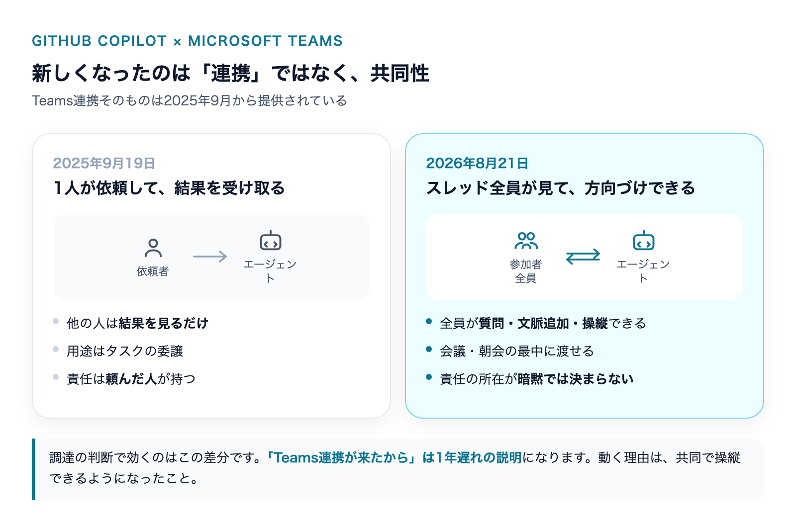The image size is (796, 532).
Task: Click bullet text 用途はタスクの委譲
Action: pos(125,351)
